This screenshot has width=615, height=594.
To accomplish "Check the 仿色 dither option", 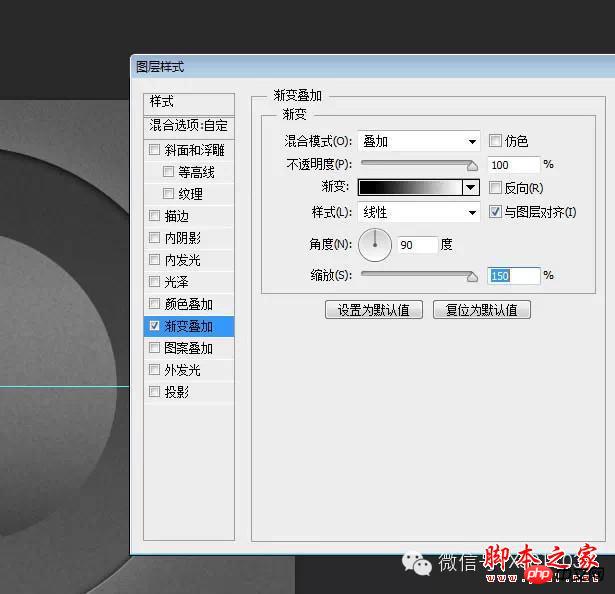I will 495,140.
